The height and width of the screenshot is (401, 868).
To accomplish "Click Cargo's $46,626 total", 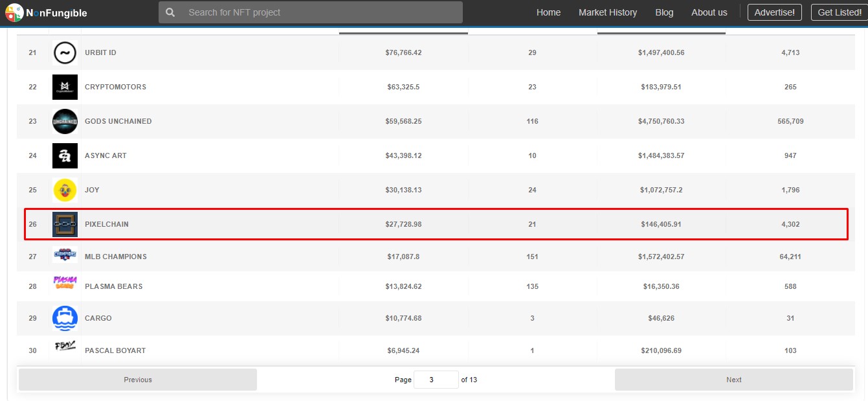I will (661, 318).
